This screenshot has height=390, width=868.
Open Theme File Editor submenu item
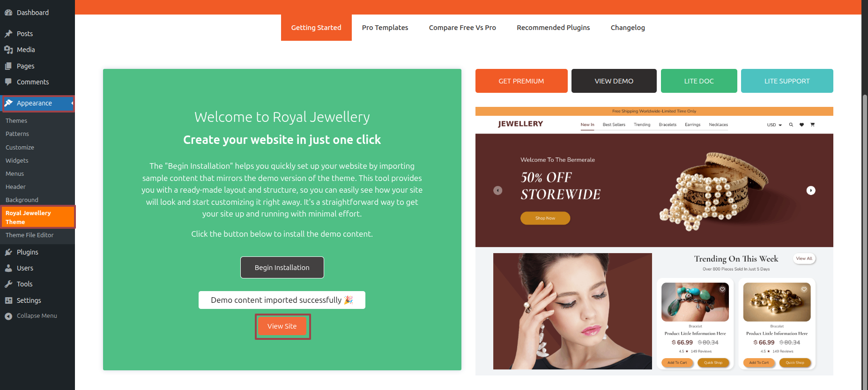coord(30,235)
